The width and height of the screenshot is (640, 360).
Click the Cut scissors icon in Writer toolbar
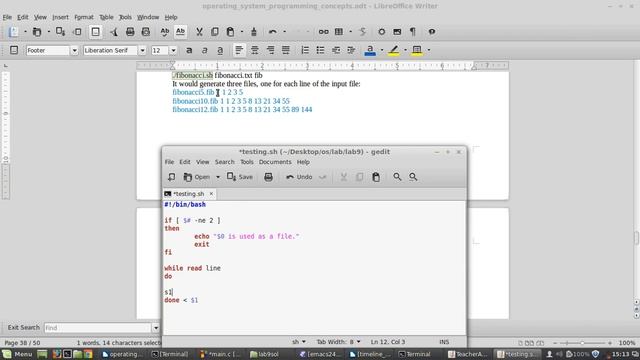coord(199,31)
